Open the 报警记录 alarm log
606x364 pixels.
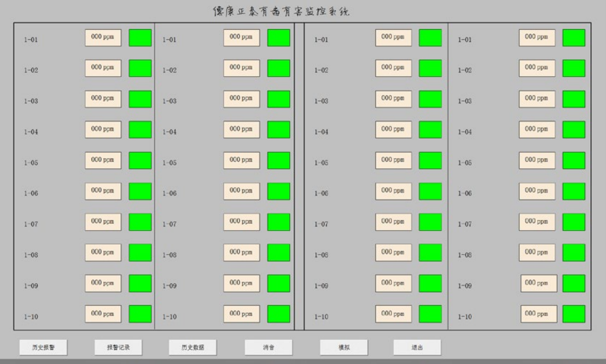[118, 347]
